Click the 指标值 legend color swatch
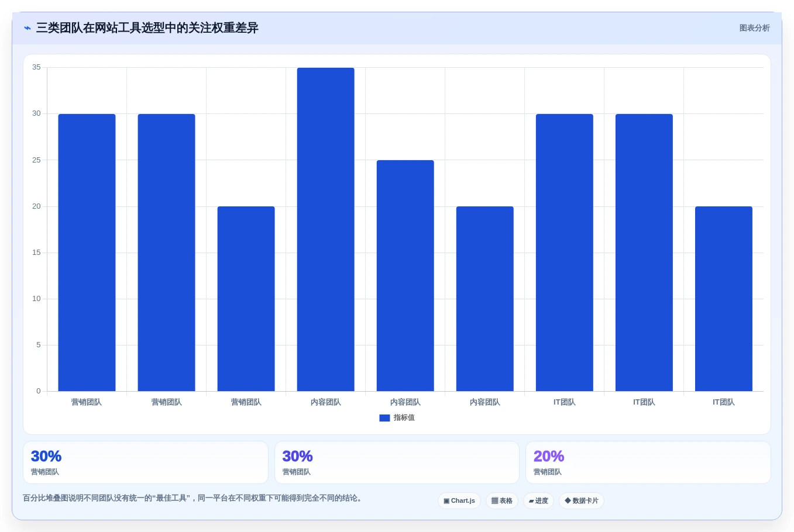The width and height of the screenshot is (794, 532). pos(384,418)
